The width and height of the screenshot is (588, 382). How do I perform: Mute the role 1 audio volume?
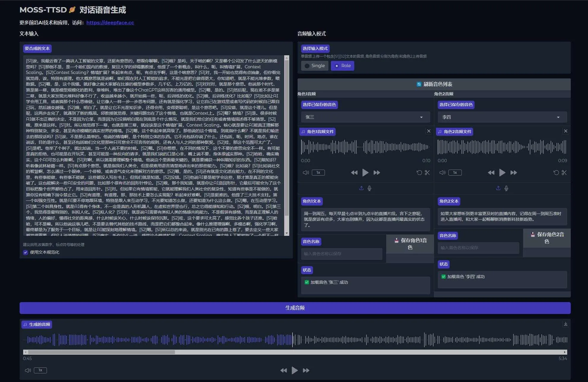coord(306,172)
